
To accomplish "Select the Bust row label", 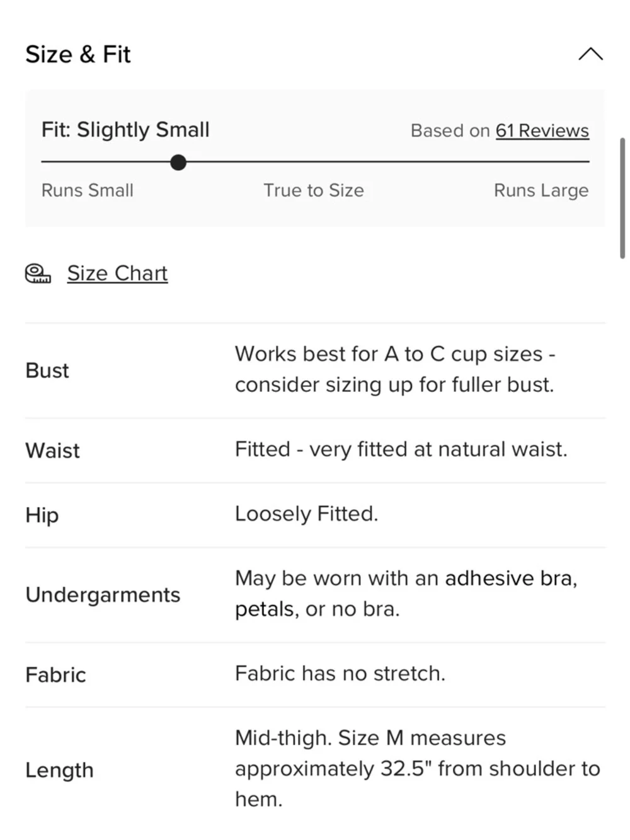I will [47, 371].
